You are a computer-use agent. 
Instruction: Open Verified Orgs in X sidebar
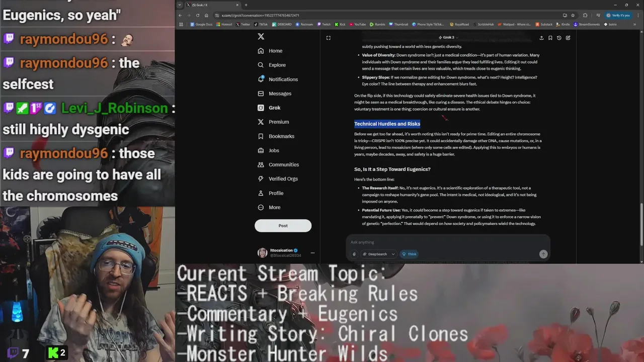(277, 178)
